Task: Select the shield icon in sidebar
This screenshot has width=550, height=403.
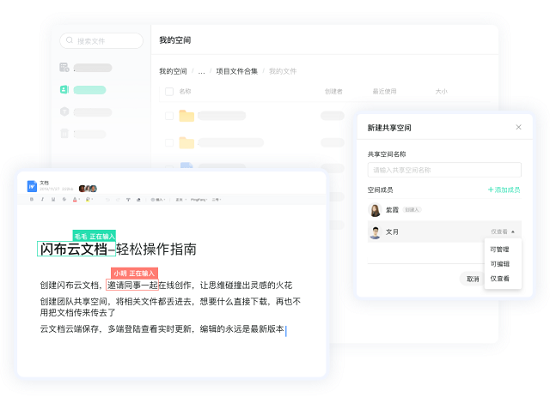Action: pyautogui.click(x=64, y=112)
